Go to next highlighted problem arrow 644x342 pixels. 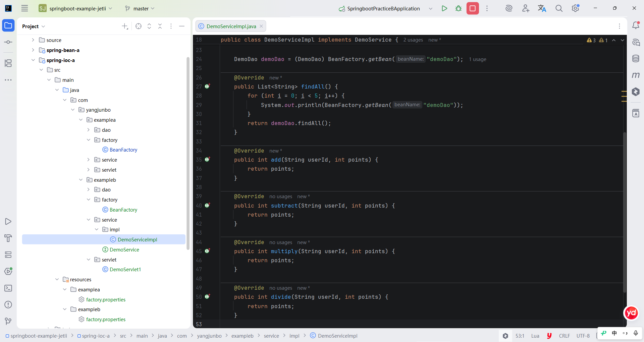623,40
